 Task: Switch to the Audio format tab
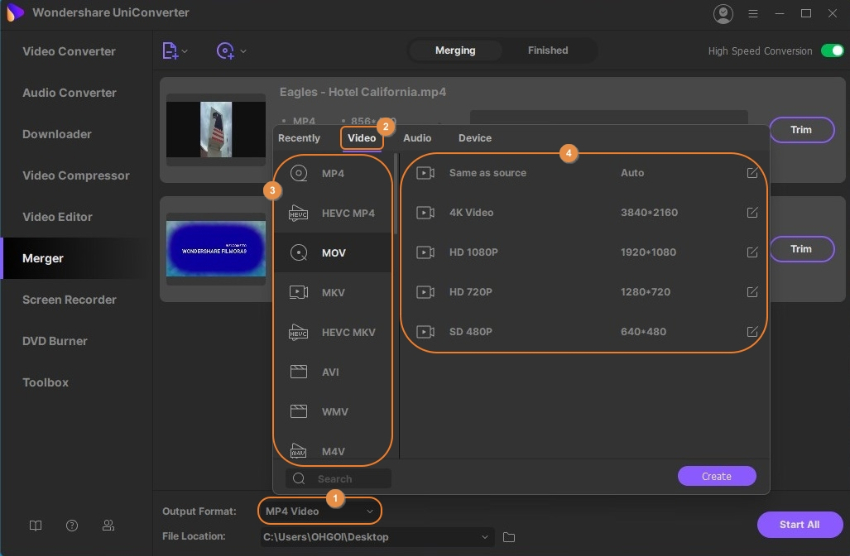tap(417, 138)
